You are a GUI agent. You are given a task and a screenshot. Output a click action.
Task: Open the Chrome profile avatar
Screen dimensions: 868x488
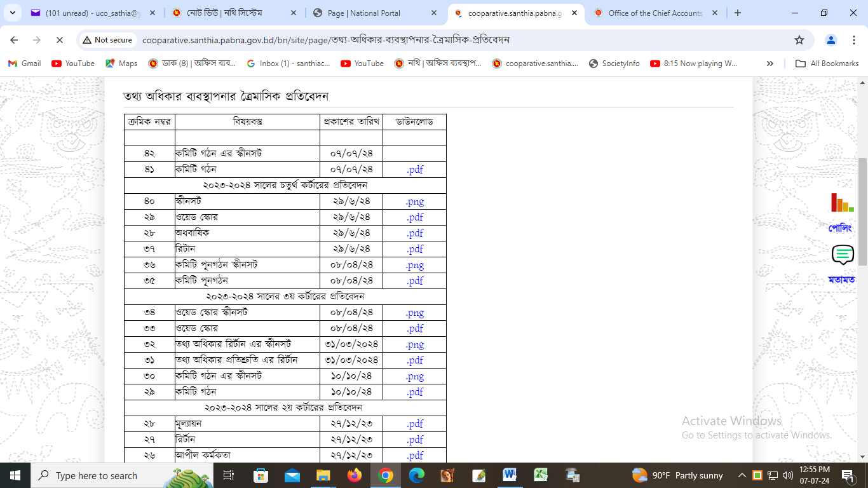click(831, 40)
